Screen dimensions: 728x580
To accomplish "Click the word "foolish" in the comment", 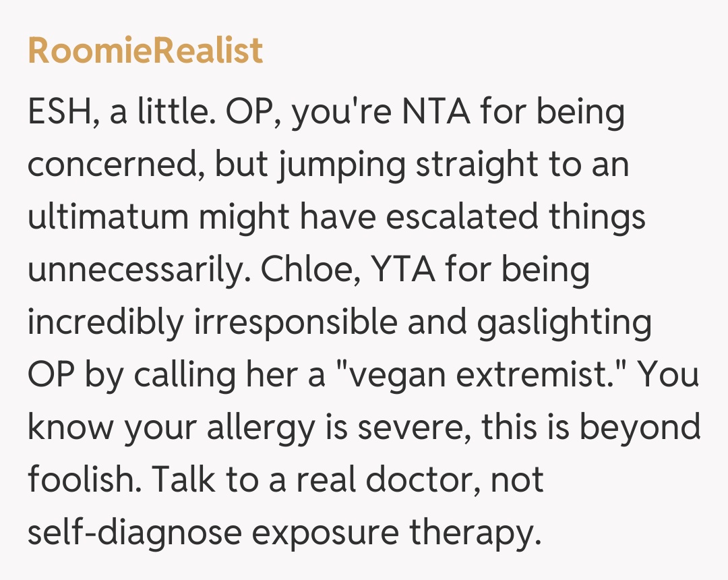I will point(82,480).
